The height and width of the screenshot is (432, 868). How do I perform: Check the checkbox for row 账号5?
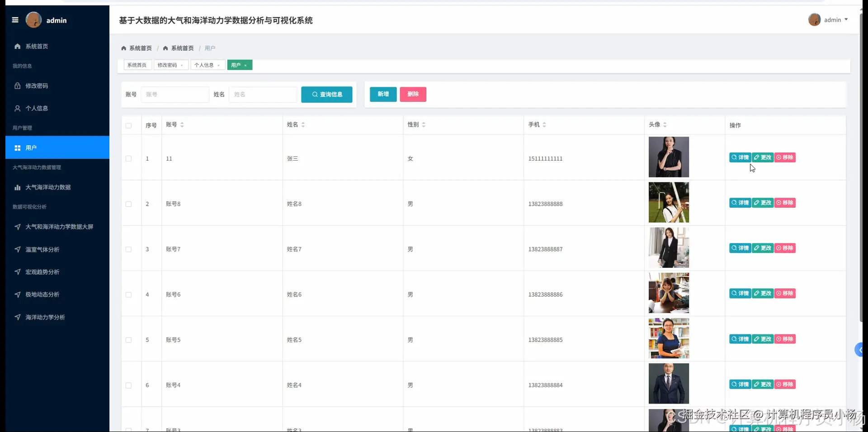pos(129,340)
